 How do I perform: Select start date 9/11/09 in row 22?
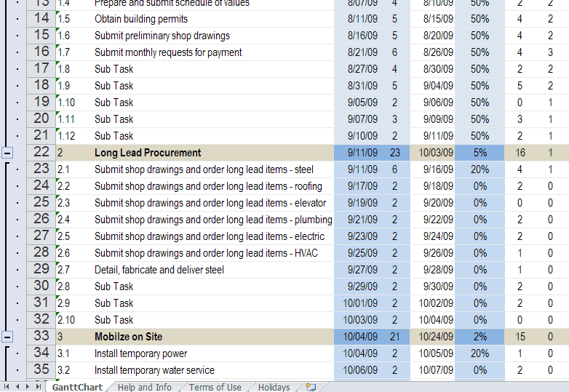357,153
